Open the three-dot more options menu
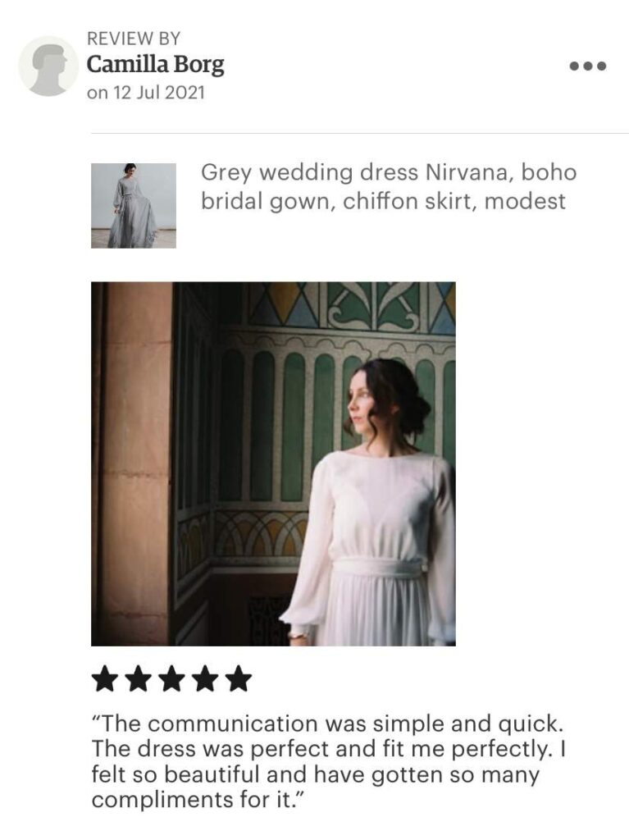629x840 pixels. (x=588, y=66)
